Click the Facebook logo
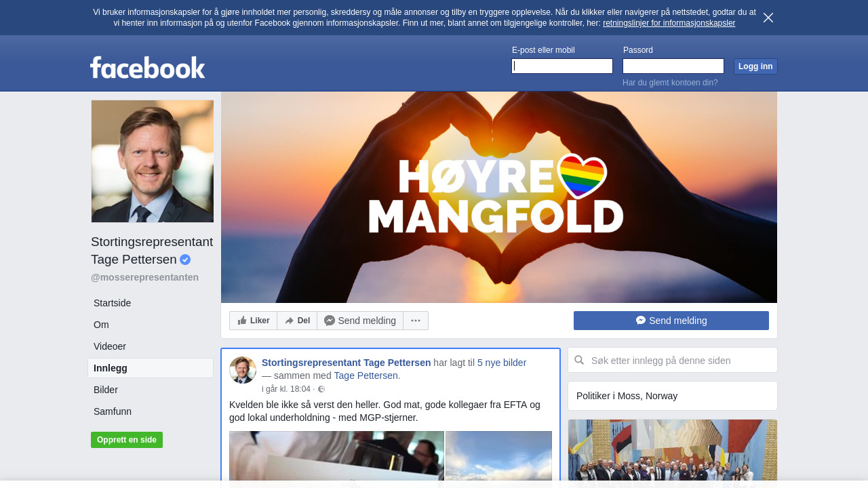This screenshot has width=868, height=488. [148, 67]
